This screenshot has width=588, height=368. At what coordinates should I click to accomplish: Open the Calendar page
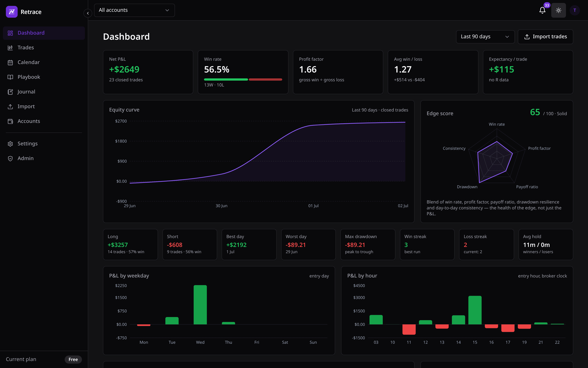[x=44, y=62]
